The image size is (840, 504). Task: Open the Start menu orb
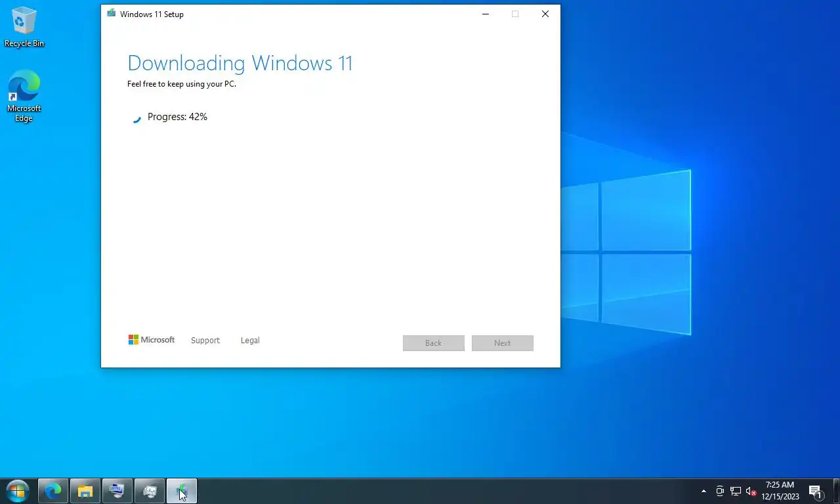click(x=18, y=491)
